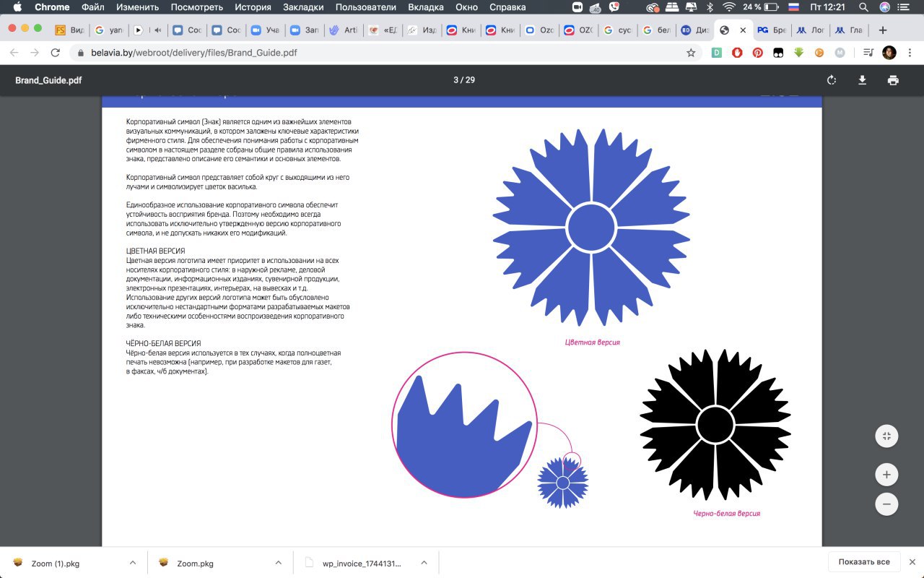Image resolution: width=924 pixels, height=578 pixels.
Task: Open the Посмотреть menu
Action: (x=197, y=7)
